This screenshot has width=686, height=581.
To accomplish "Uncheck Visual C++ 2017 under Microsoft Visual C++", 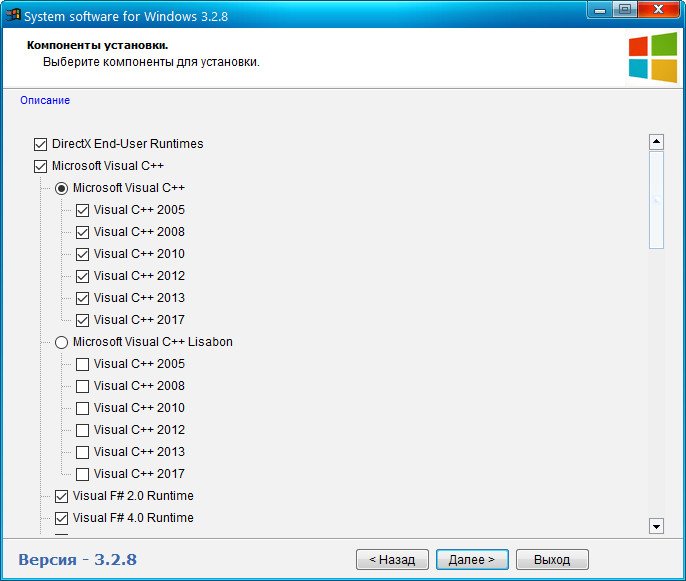I will [82, 320].
